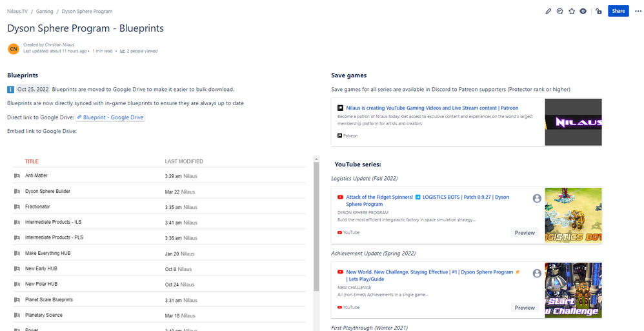Go to Nilaus.TV breadcrumb
This screenshot has width=644, height=331.
(17, 12)
